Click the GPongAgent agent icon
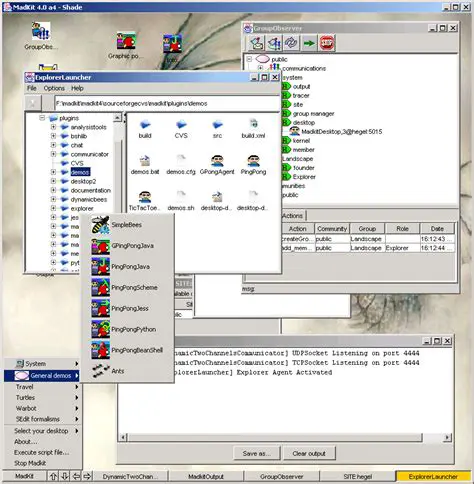The image size is (474, 484). pyautogui.click(x=217, y=161)
